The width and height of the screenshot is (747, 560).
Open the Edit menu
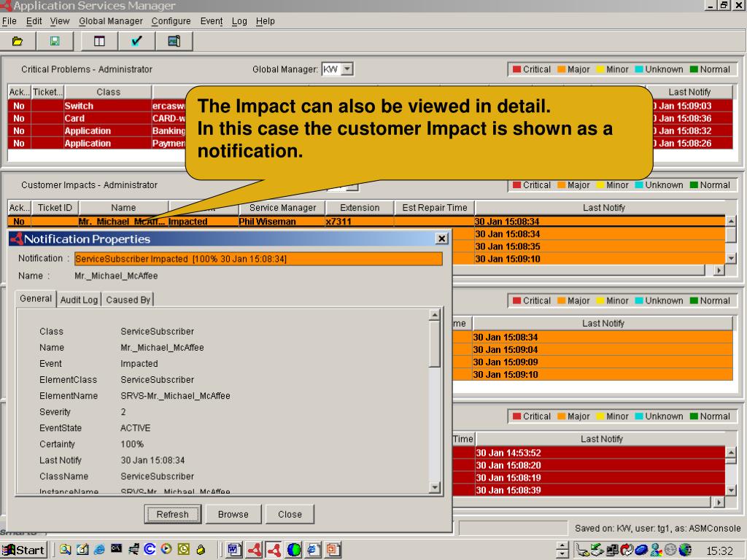(x=34, y=21)
